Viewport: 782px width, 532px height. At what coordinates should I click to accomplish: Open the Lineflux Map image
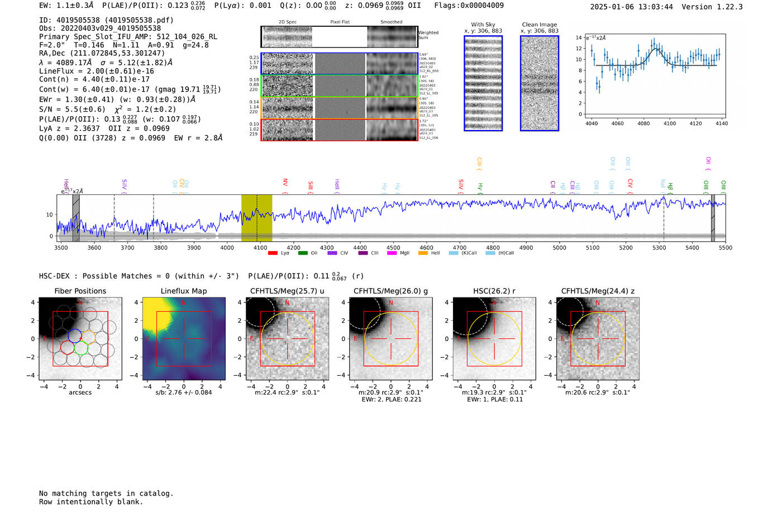pos(184,339)
